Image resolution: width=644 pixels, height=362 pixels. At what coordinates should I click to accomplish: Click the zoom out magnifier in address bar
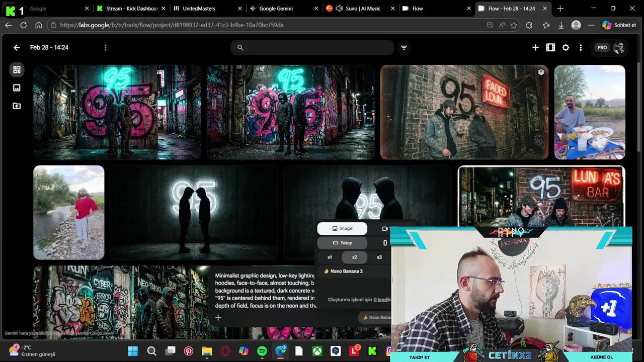[x=490, y=25]
